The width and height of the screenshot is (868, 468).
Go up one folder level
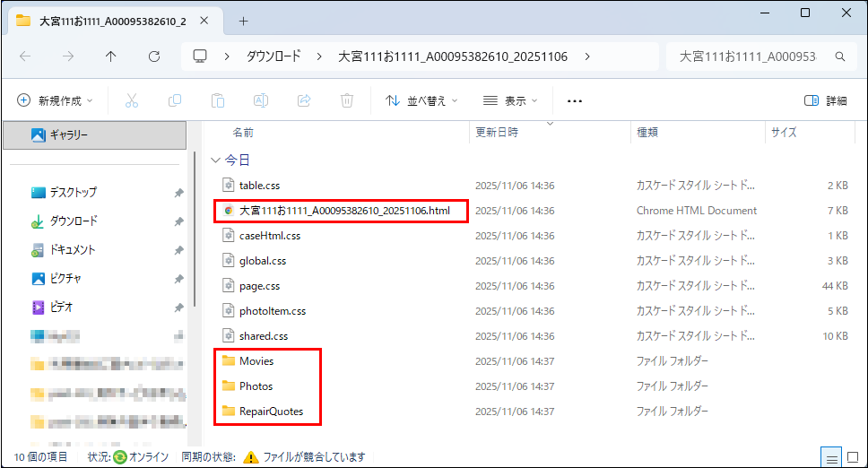coord(110,56)
